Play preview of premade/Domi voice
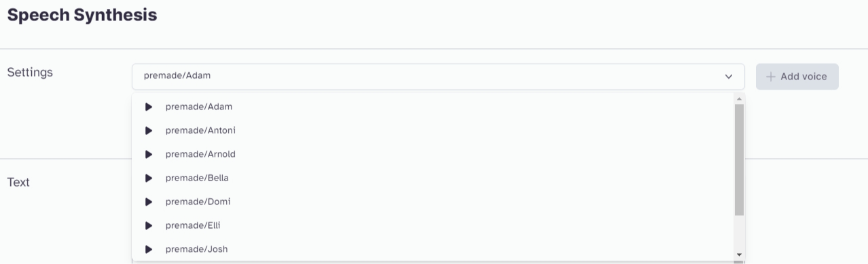The height and width of the screenshot is (264, 868). pos(149,202)
